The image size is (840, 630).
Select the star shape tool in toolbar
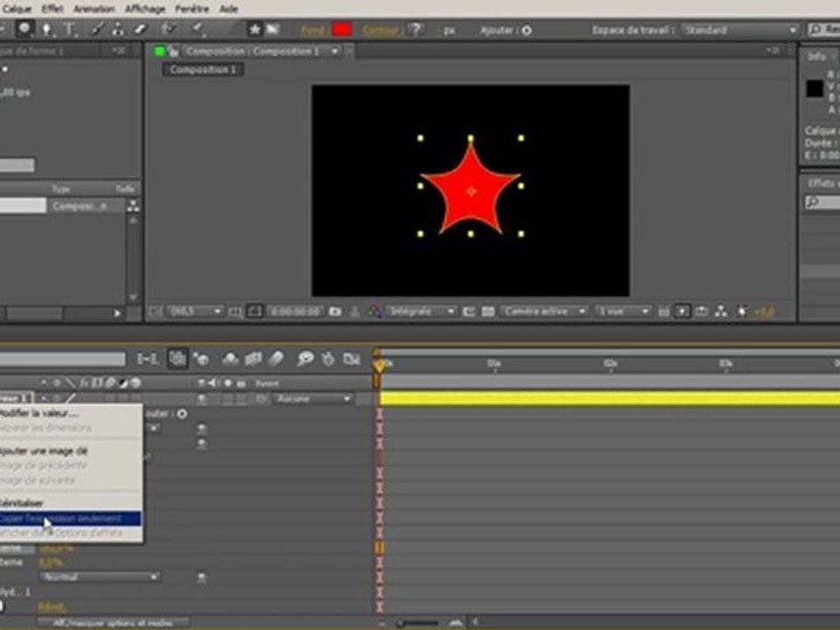[24, 29]
